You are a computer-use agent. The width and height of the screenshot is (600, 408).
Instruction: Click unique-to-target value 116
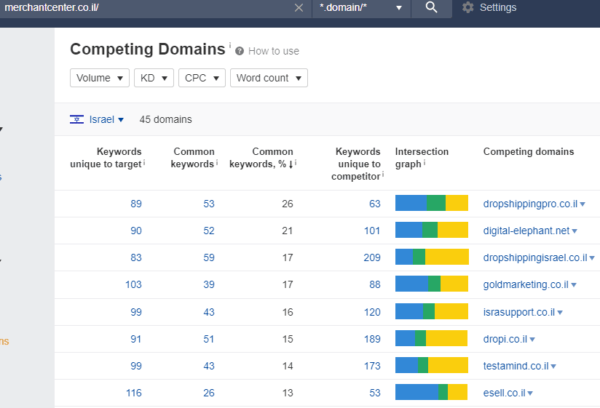(x=134, y=393)
